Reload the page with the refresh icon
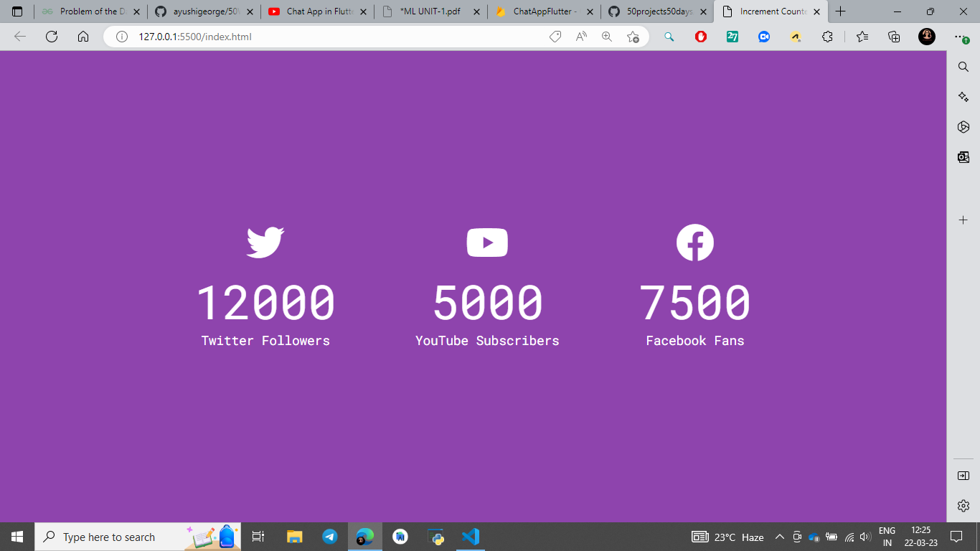This screenshot has height=551, width=980. [x=52, y=37]
